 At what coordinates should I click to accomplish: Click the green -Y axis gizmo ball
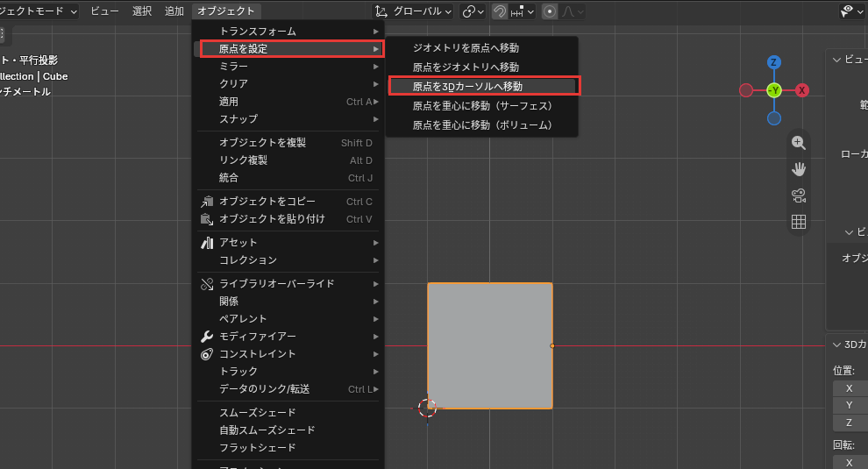(774, 90)
